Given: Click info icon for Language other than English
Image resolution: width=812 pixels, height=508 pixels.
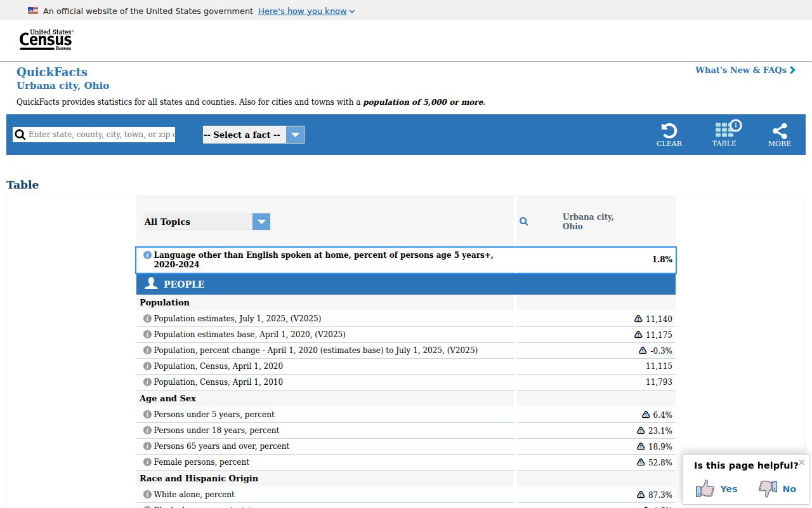Looking at the screenshot, I should pos(147,255).
